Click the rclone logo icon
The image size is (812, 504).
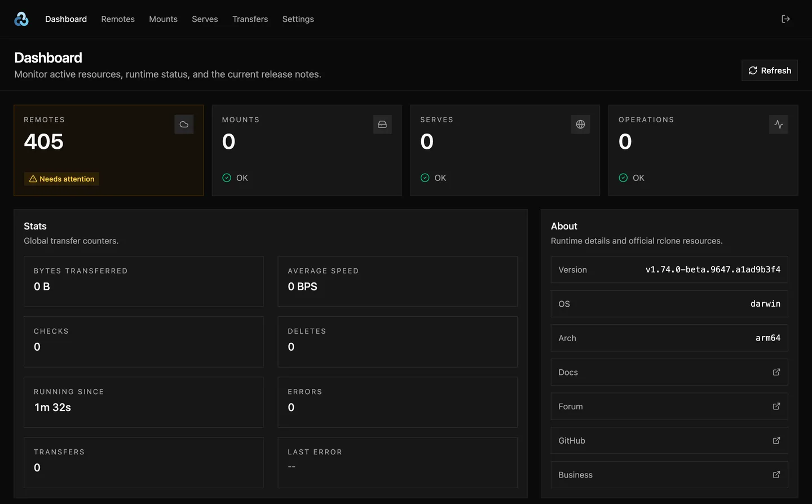[21, 19]
